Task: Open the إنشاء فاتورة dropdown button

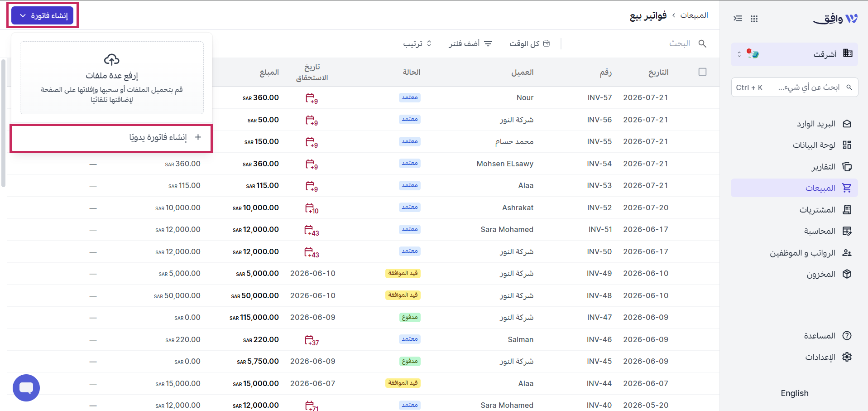Action: coord(43,15)
